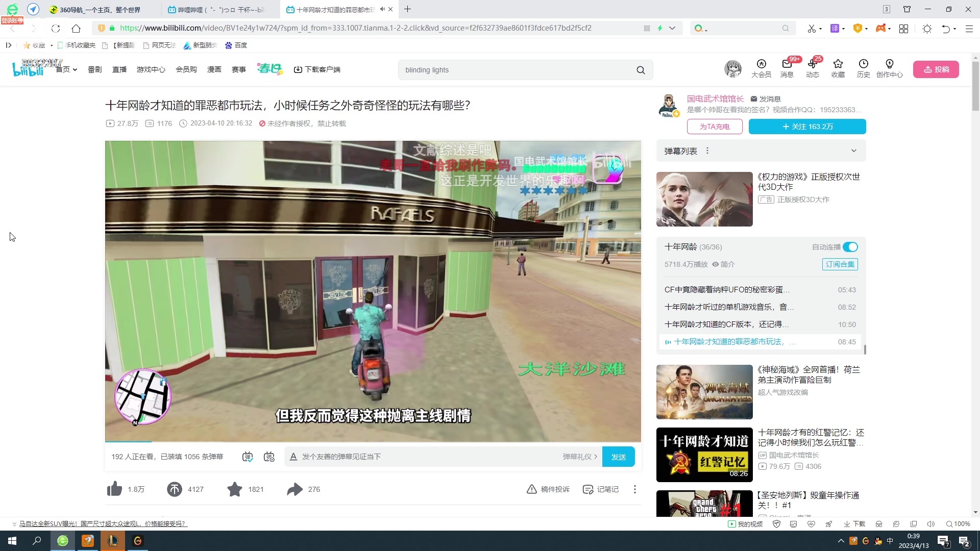The height and width of the screenshot is (551, 980).
Task: Take notes with the 记笔记 icon
Action: coord(601,489)
